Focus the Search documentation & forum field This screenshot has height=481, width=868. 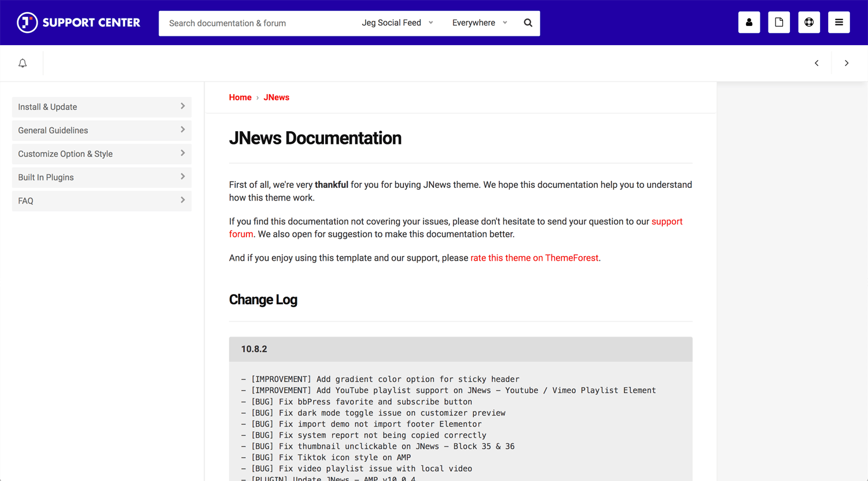(x=258, y=23)
